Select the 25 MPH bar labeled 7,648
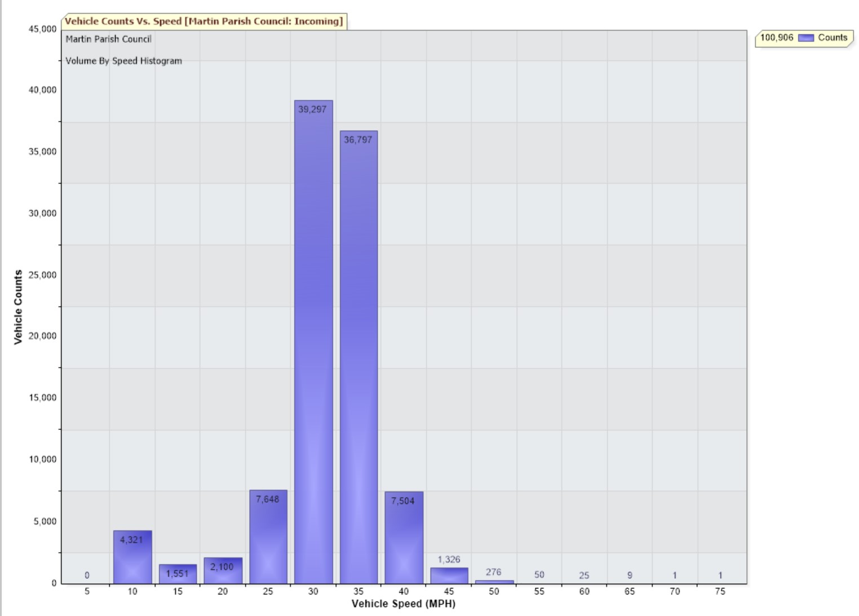 tap(268, 537)
